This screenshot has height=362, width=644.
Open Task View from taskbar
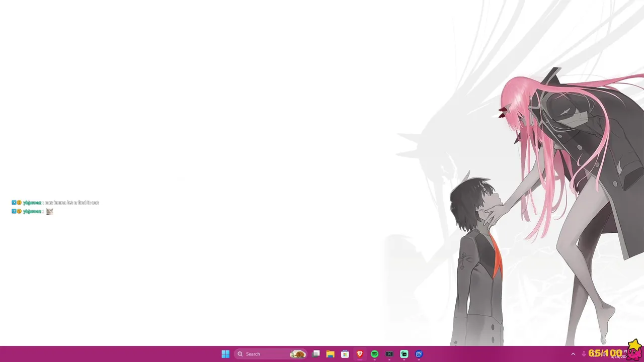click(x=316, y=354)
